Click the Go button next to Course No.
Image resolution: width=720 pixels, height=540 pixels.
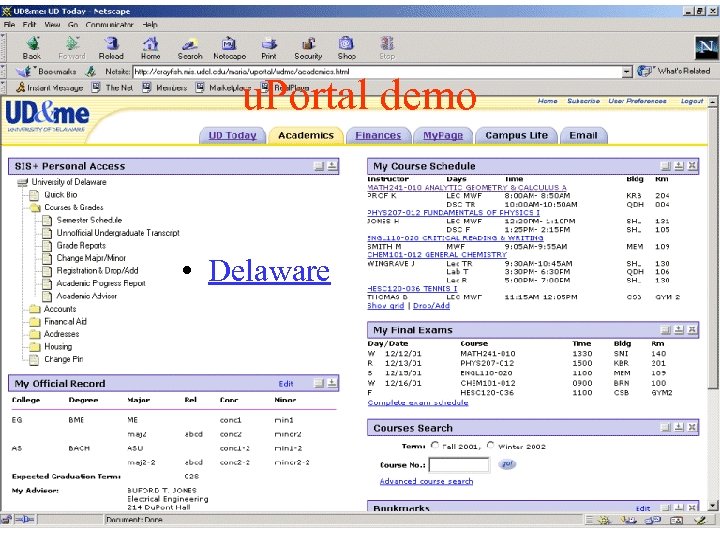click(x=507, y=464)
